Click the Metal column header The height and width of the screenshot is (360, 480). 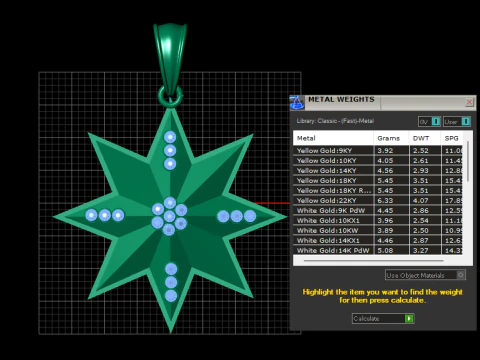tap(333, 138)
